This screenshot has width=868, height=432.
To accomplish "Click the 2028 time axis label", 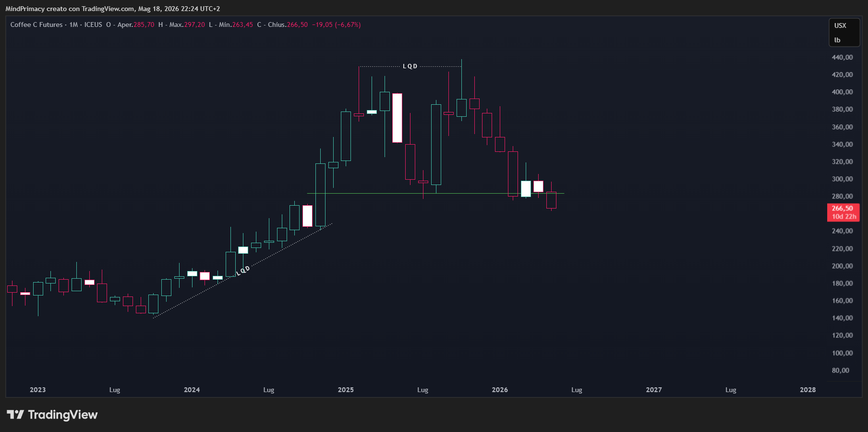I will [x=808, y=390].
